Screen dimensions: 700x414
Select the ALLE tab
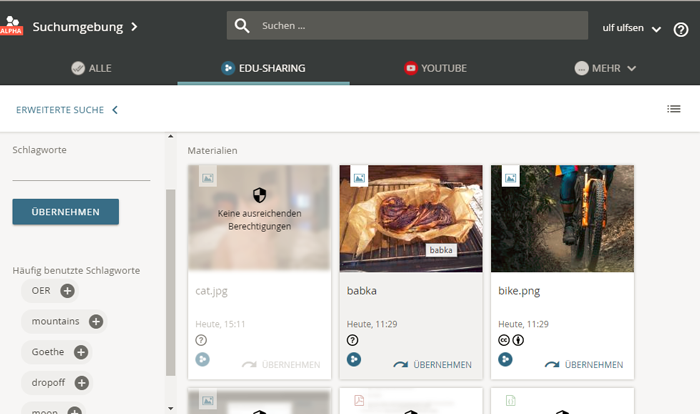(91, 68)
